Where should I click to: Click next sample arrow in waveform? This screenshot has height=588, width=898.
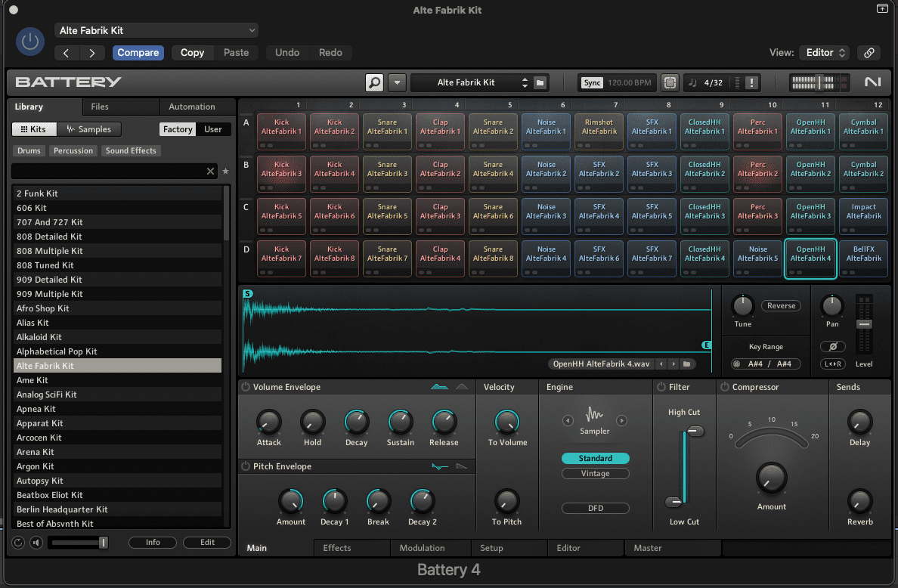[673, 364]
